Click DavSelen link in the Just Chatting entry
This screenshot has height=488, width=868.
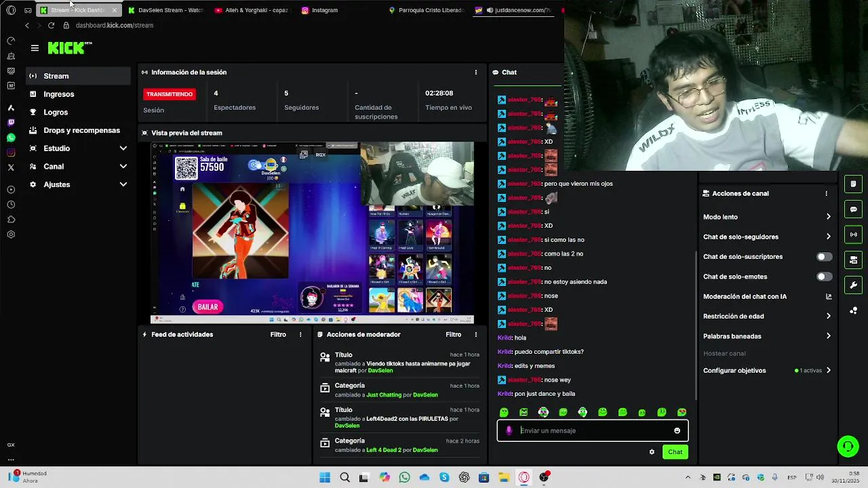[x=425, y=395]
